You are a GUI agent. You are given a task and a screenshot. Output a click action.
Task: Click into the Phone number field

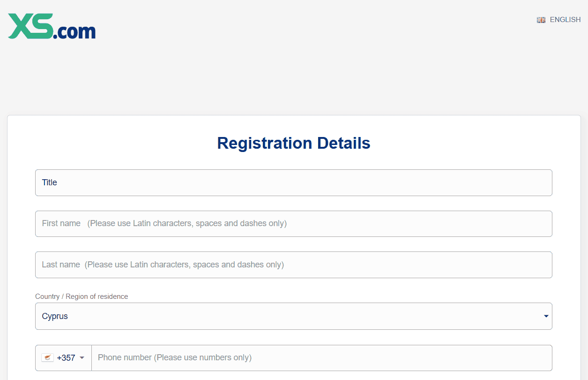coord(321,358)
